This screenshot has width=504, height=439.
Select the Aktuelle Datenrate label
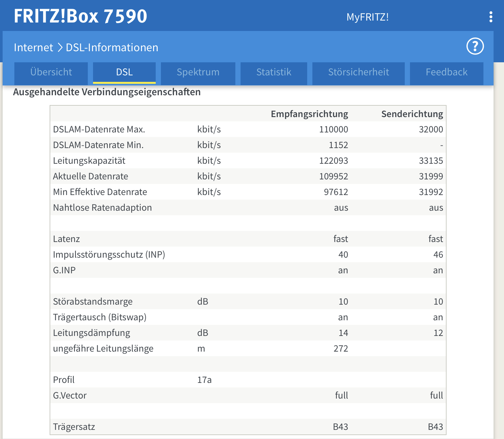(x=90, y=176)
